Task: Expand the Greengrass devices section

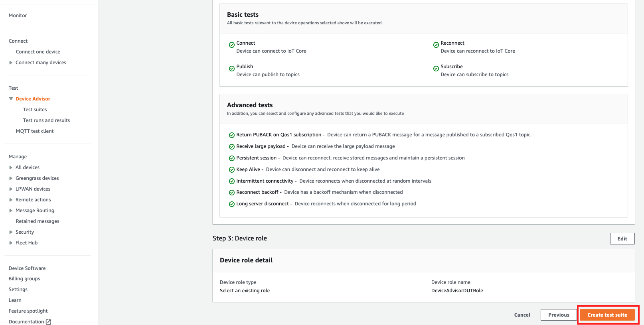Action: [x=11, y=178]
